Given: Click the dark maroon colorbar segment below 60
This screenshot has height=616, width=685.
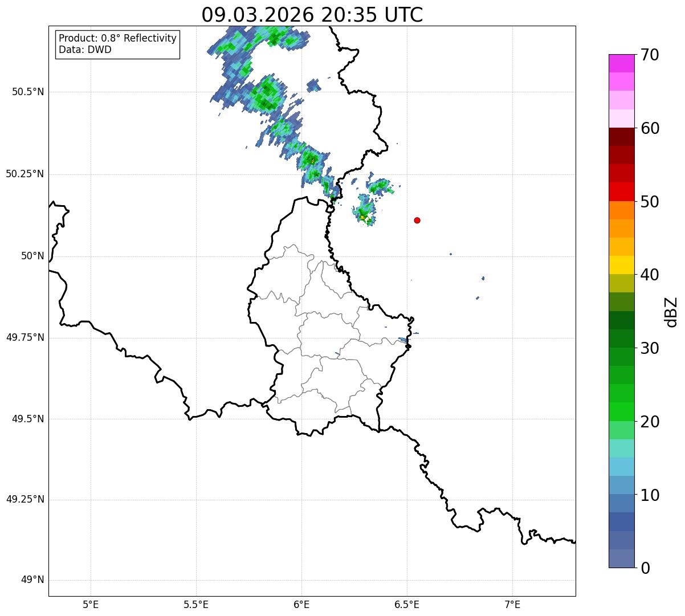Looking at the screenshot, I should tap(621, 137).
